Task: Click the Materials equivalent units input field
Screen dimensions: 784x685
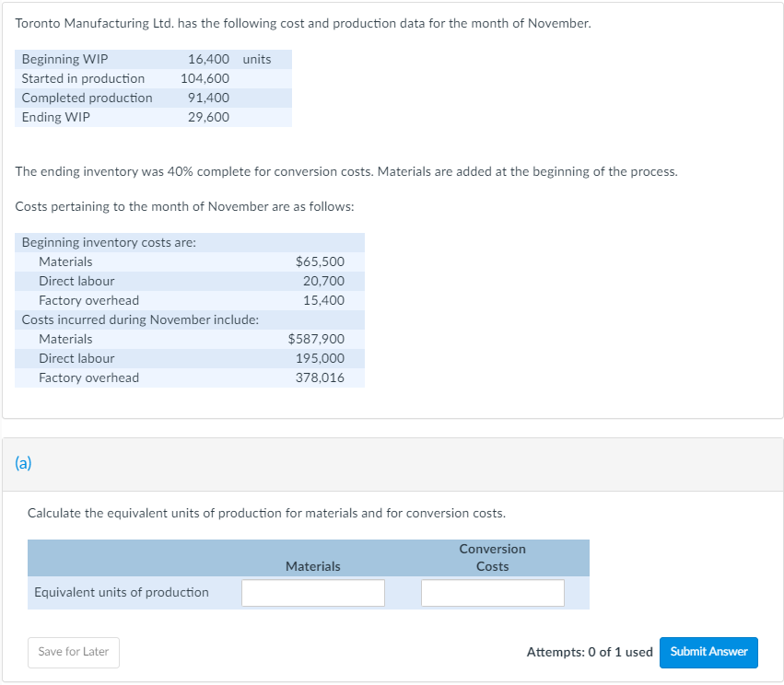Action: tap(313, 593)
